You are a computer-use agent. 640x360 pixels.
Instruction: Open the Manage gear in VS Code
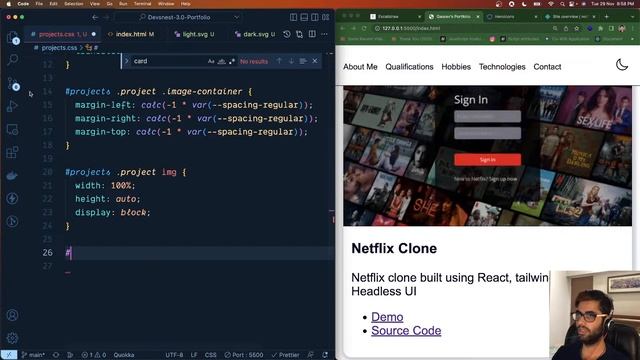(13, 338)
